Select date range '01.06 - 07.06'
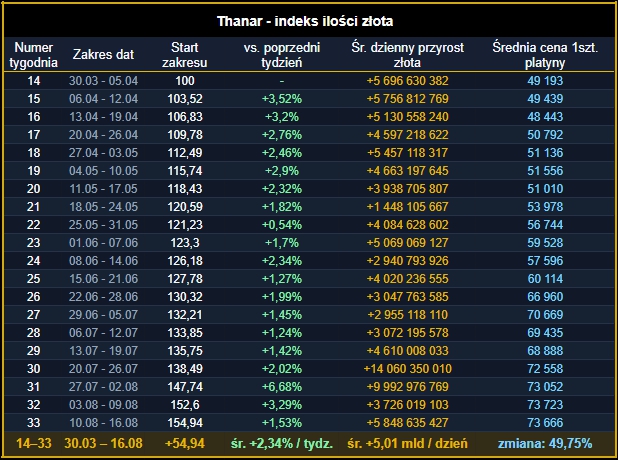The width and height of the screenshot is (618, 460). point(103,243)
